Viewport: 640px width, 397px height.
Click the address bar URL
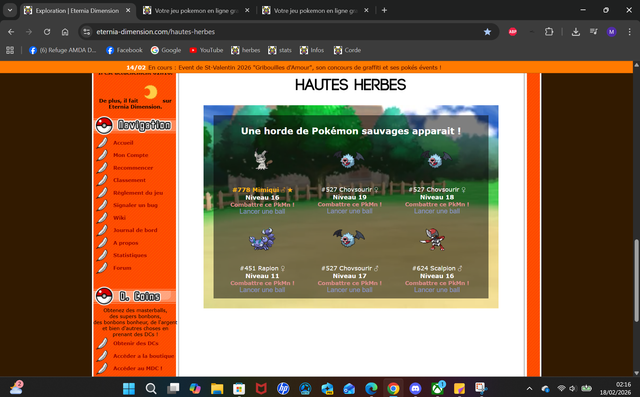click(x=156, y=32)
